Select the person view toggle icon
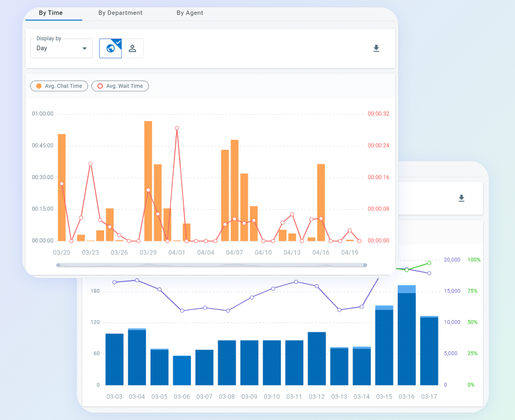 133,48
